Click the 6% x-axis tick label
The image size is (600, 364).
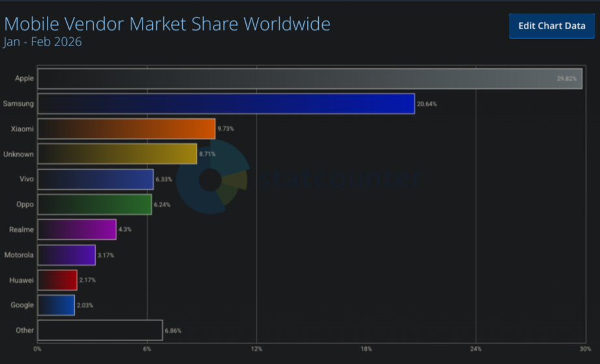(x=147, y=348)
